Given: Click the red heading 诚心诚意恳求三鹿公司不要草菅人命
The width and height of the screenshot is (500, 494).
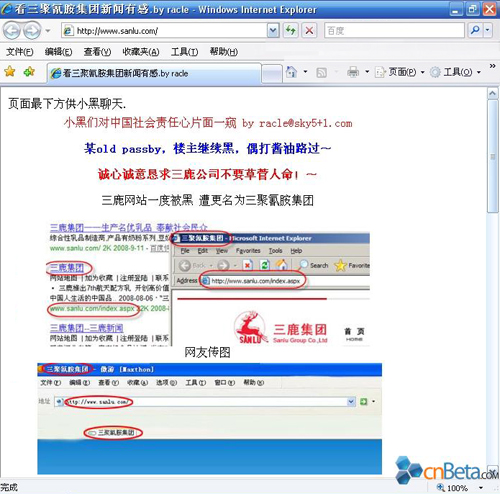Looking at the screenshot, I should click(x=207, y=174).
